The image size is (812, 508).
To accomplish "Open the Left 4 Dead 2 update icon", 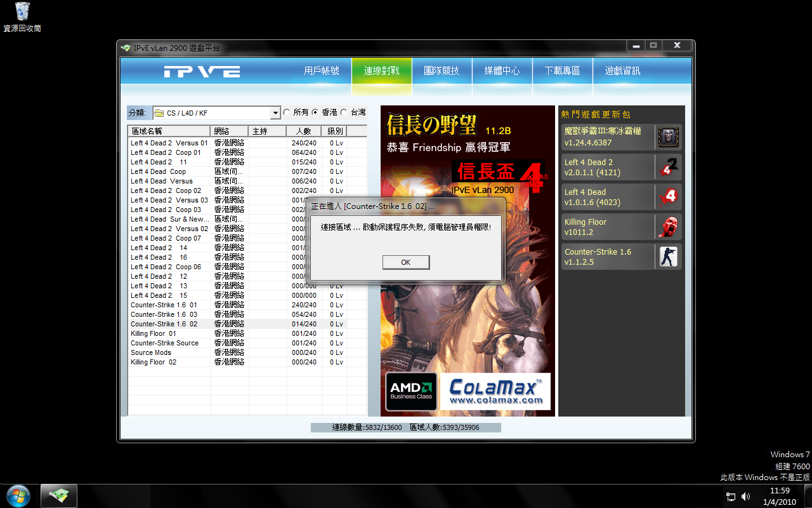I will [x=669, y=167].
